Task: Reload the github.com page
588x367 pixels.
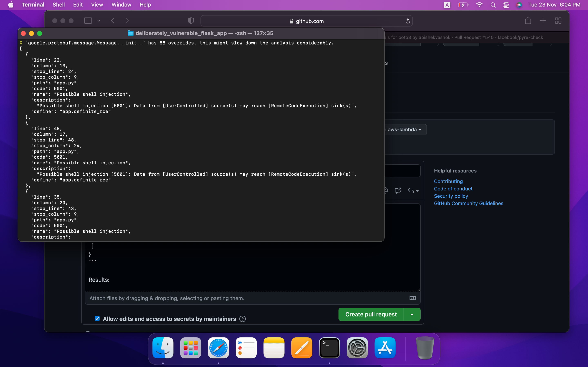Action: [x=407, y=21]
